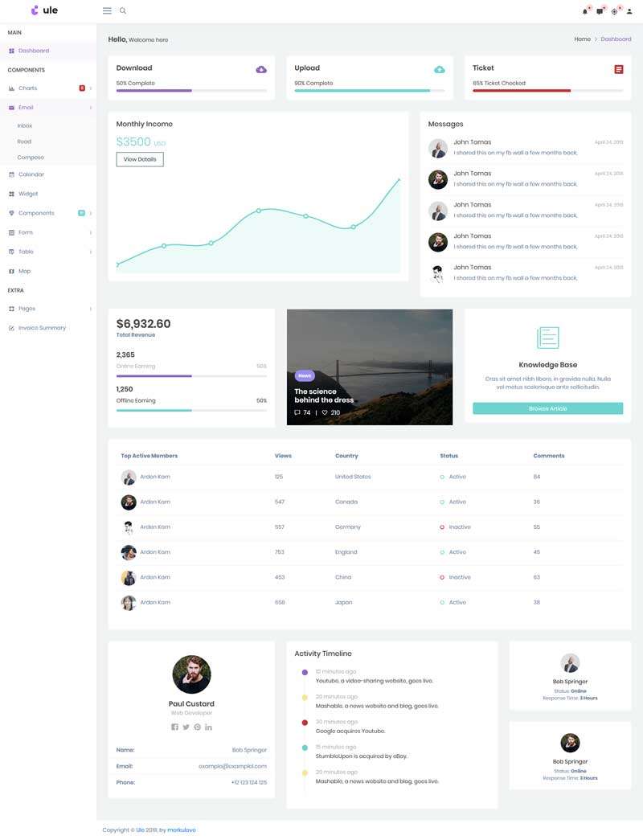This screenshot has height=840, width=643.
Task: Open the chat messages icon in header
Action: (x=600, y=11)
